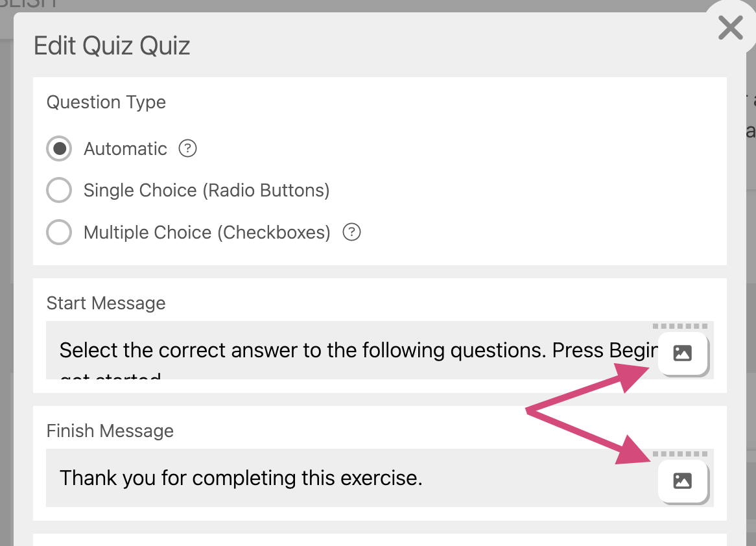Click dotted handle above Finish Message image button
Screen dimensions: 756x546
(x=680, y=454)
